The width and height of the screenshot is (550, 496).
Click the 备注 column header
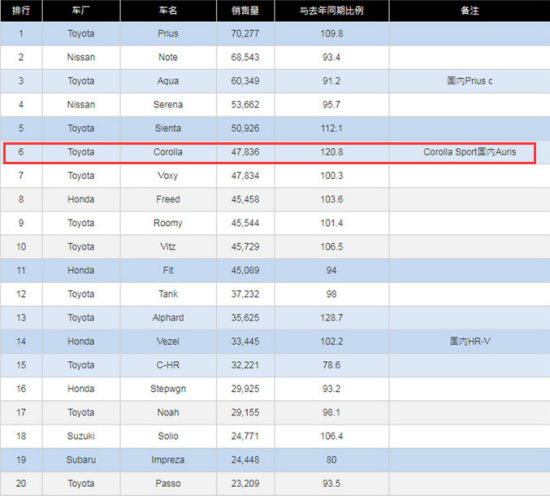(x=470, y=11)
